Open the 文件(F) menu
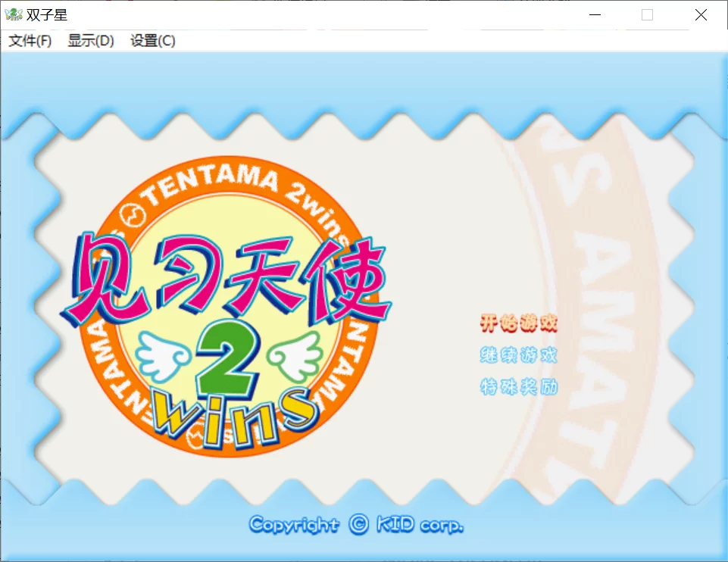The height and width of the screenshot is (562, 728). [x=30, y=41]
